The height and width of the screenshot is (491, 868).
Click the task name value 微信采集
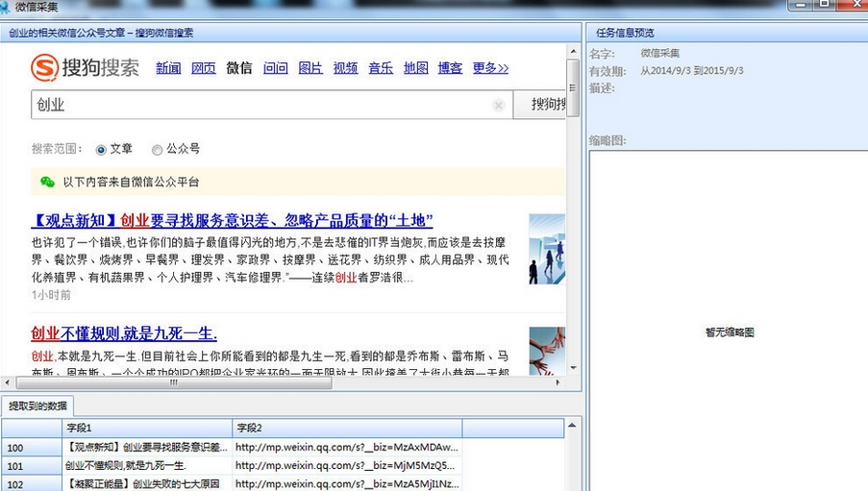pos(659,53)
